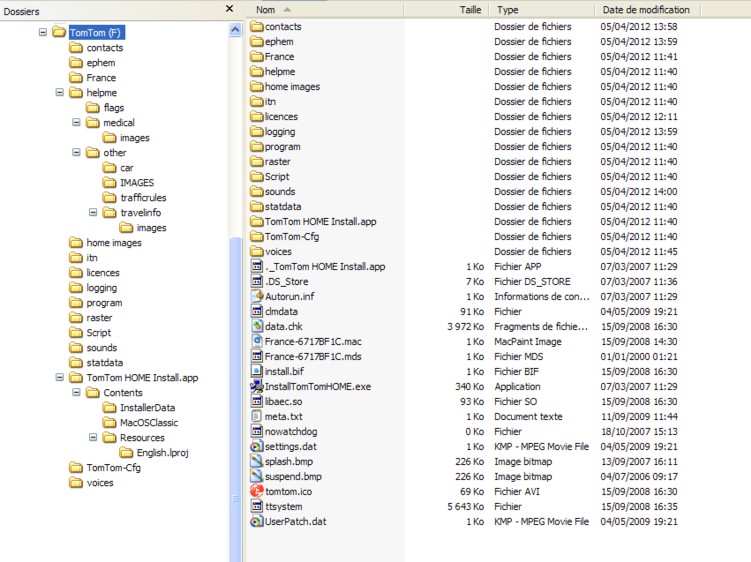Click the UserPatch.dat file icon

(257, 521)
